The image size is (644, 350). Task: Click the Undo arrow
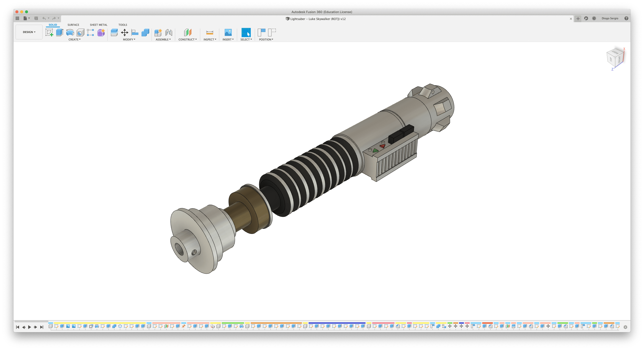point(44,18)
